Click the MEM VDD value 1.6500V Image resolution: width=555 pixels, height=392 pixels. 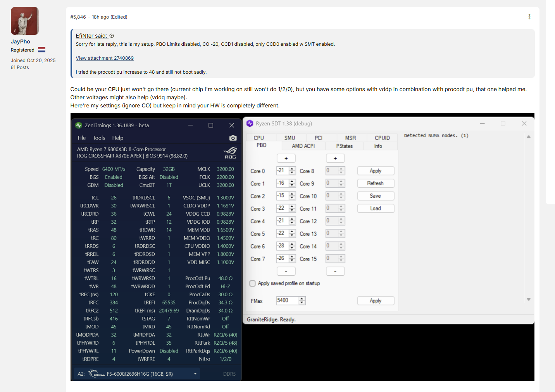tap(225, 230)
